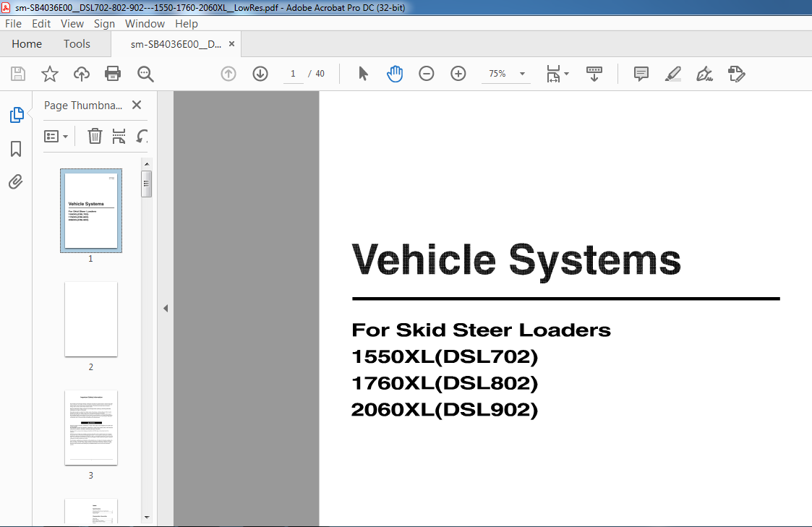The width and height of the screenshot is (812, 527).
Task: Click thumbnails scrollbar down arrow
Action: [x=147, y=517]
